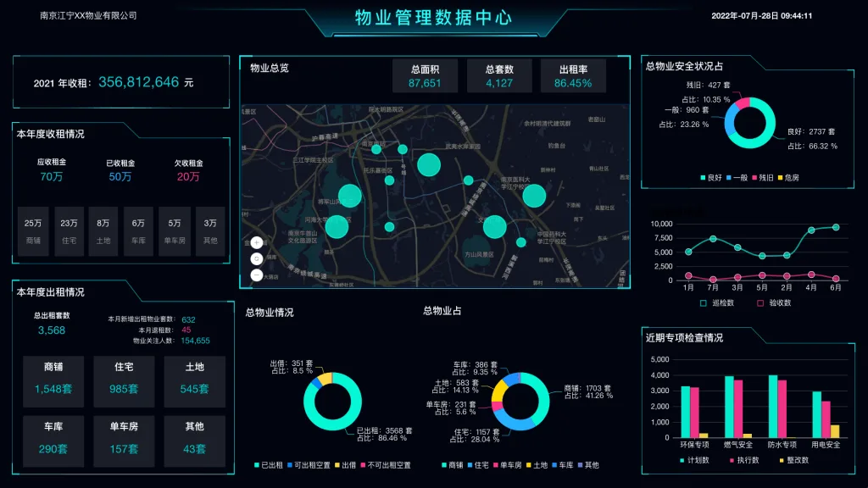Select the 商铺 1,548套 rental card
This screenshot has width=868, height=488.
click(x=53, y=381)
